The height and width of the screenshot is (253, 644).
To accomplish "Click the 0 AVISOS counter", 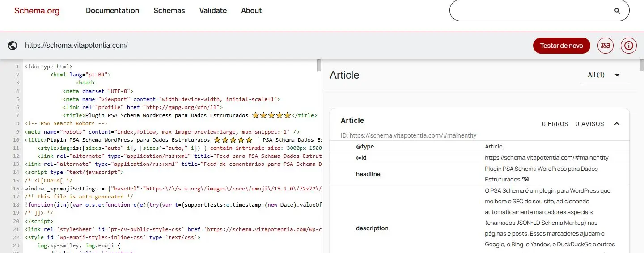I will coord(589,124).
